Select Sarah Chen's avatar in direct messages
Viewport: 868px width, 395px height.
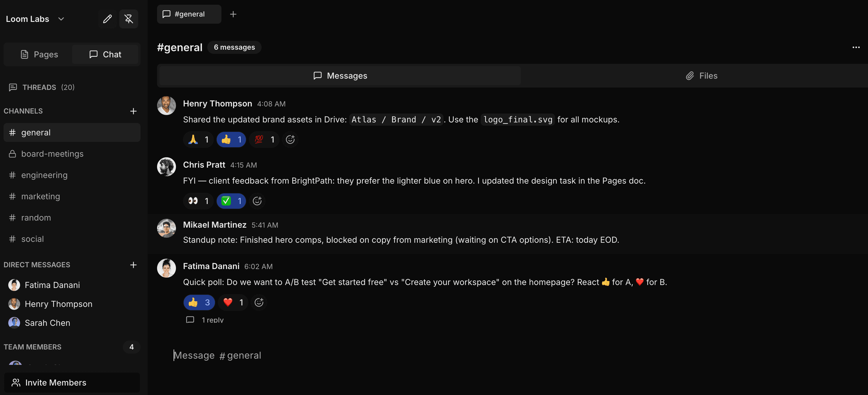14,323
